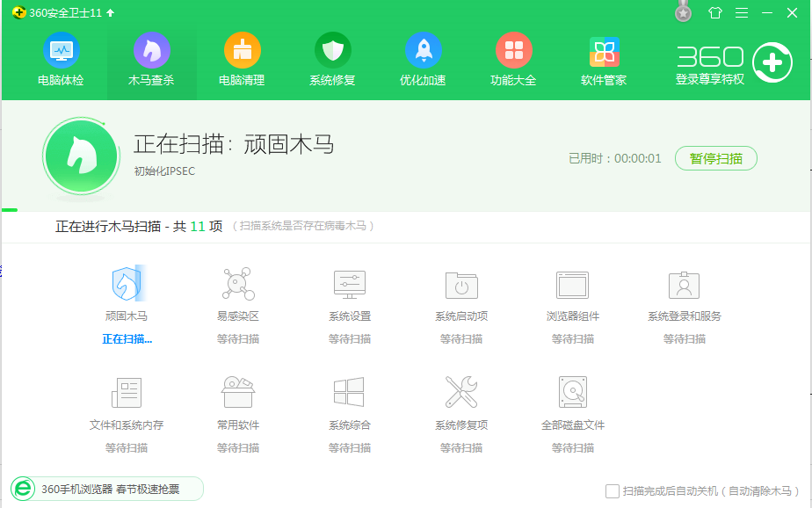Open 系统修复 shield icon
812x508 pixels.
[x=333, y=50]
